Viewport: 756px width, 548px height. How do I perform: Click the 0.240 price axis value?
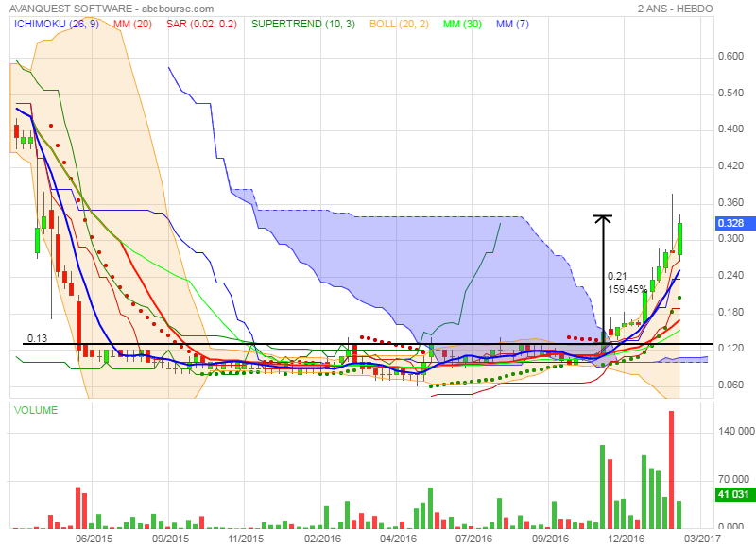tap(730, 276)
